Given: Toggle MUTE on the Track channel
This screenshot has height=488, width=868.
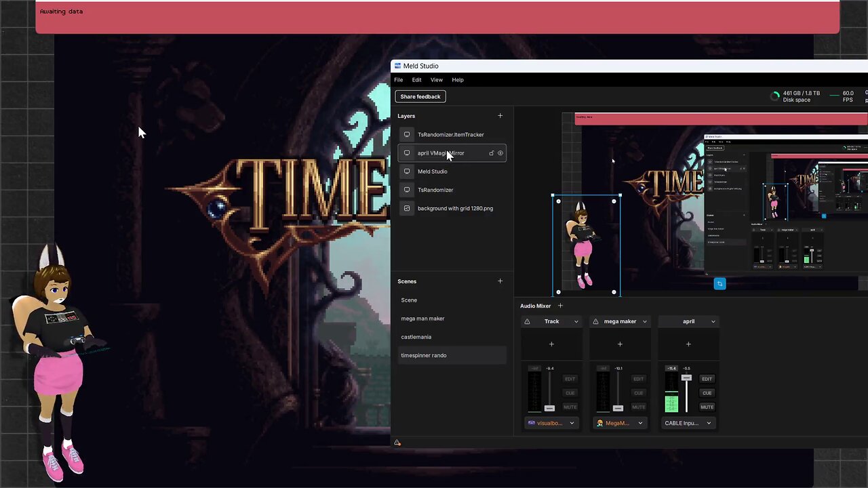Looking at the screenshot, I should coord(570,407).
